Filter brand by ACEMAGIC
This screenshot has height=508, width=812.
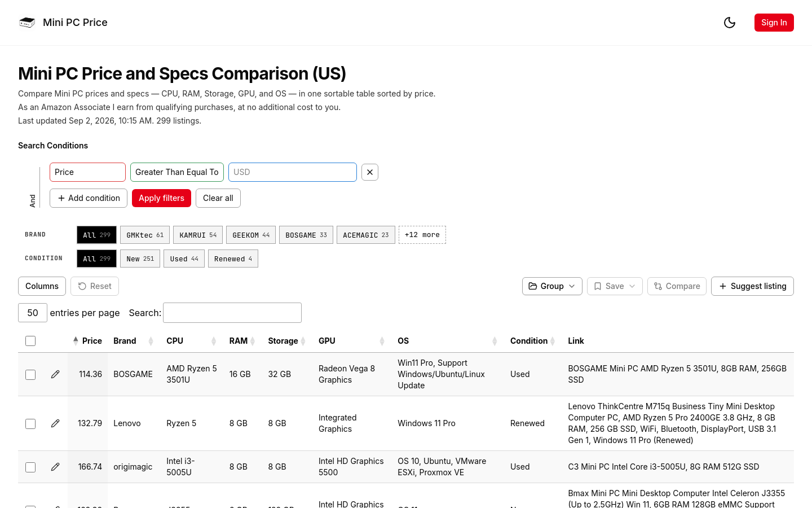[x=366, y=235]
